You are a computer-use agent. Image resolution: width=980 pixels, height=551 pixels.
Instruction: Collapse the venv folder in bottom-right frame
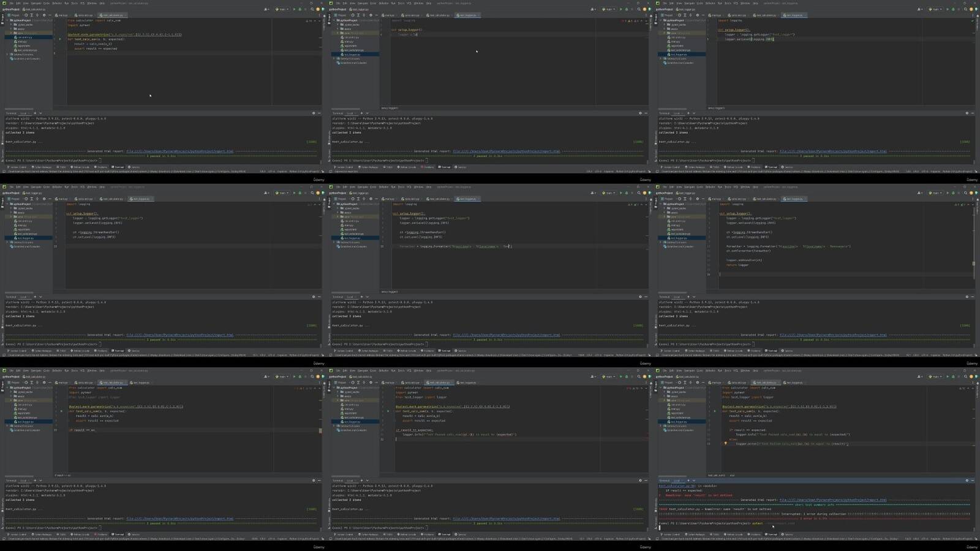665,400
